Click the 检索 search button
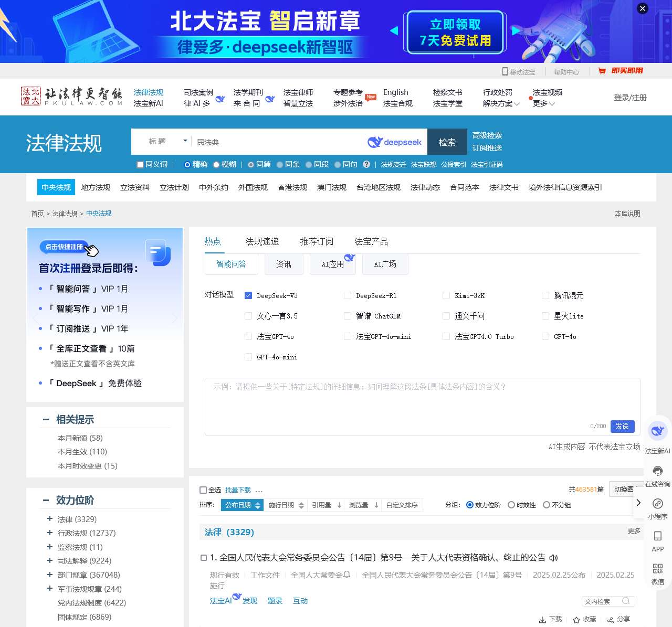This screenshot has height=627, width=672. (447, 142)
